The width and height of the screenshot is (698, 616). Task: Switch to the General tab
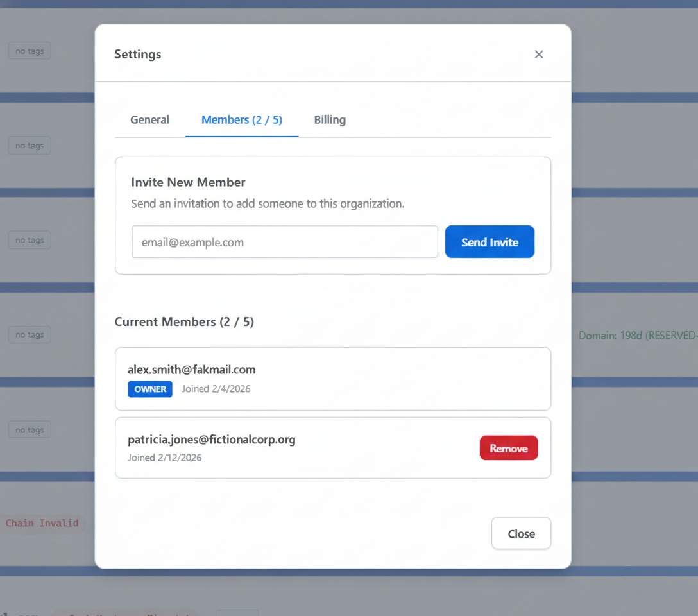149,120
